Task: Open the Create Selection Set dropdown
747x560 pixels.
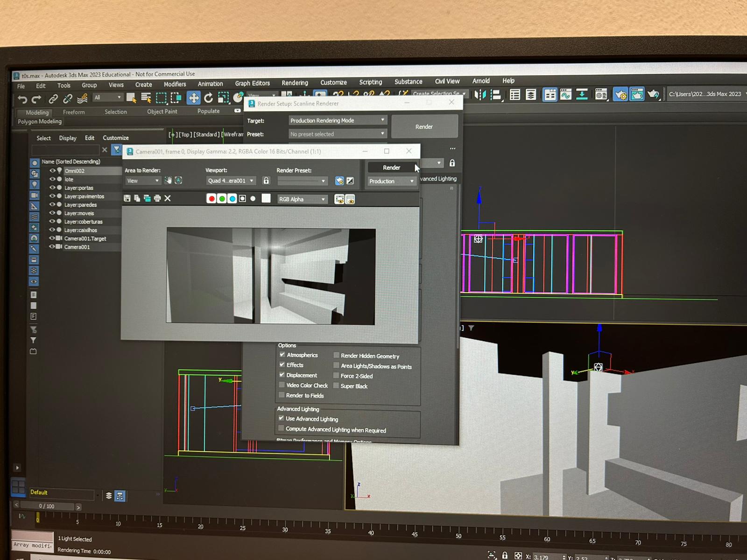Action: (439, 93)
